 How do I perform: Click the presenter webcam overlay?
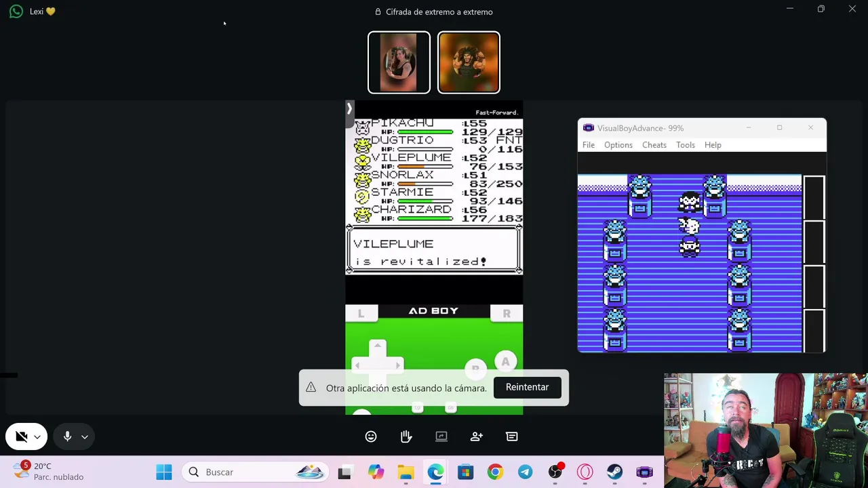766,430
